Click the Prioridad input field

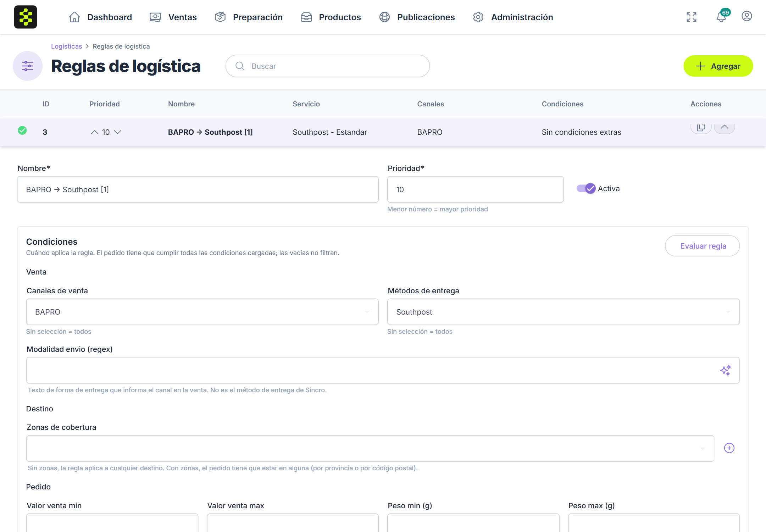click(x=476, y=189)
